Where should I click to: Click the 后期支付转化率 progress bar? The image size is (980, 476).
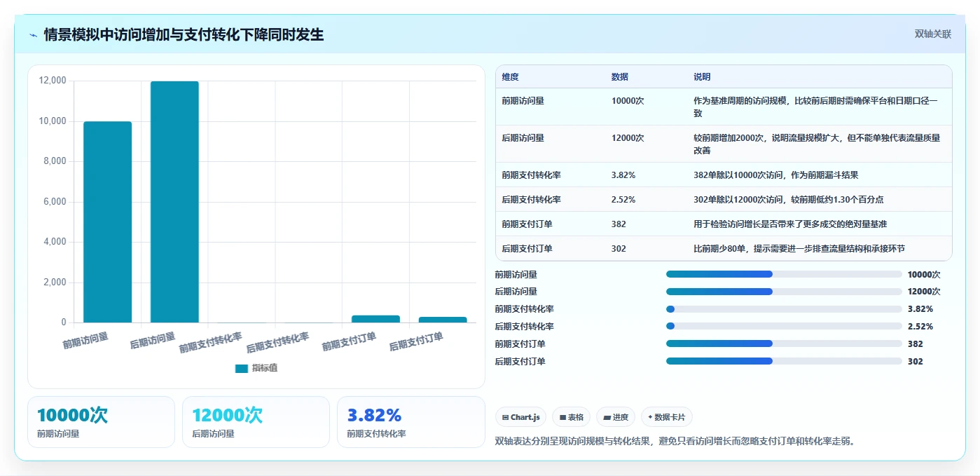[784, 327]
